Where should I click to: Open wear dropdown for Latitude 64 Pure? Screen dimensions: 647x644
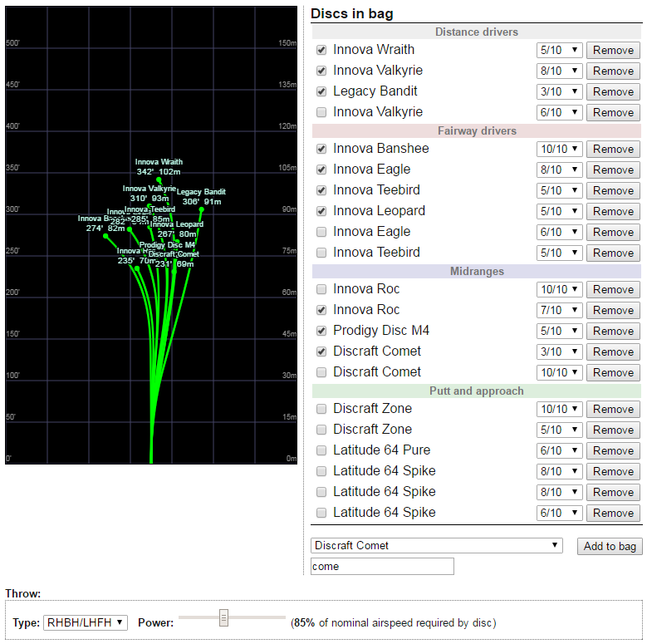559,450
